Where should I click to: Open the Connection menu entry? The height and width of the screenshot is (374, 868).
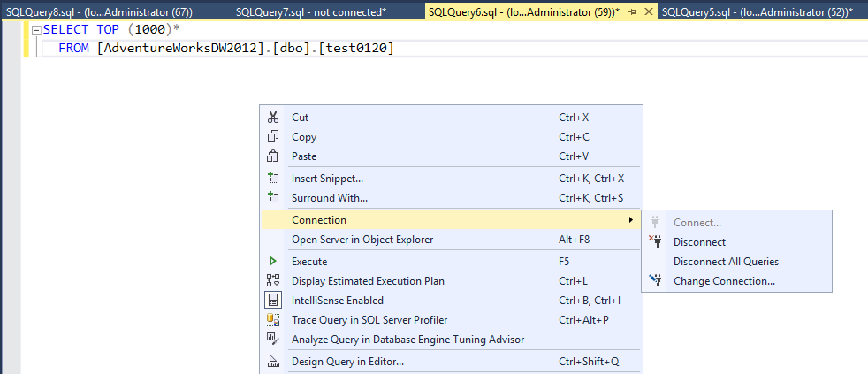click(x=451, y=220)
